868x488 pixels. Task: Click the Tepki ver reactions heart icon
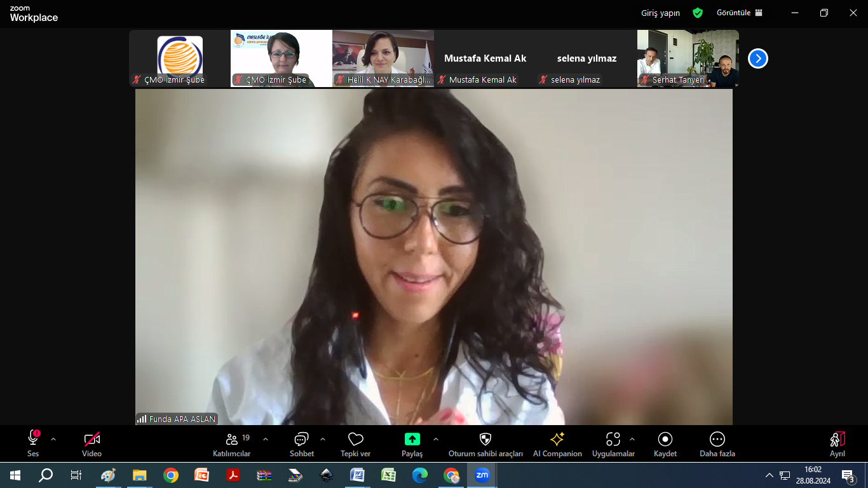point(356,440)
